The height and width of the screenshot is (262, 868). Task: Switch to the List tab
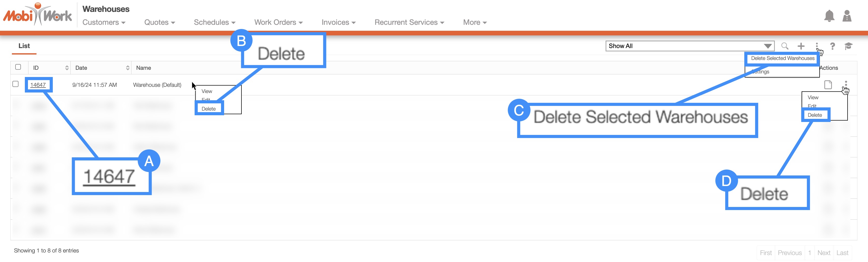pyautogui.click(x=24, y=46)
